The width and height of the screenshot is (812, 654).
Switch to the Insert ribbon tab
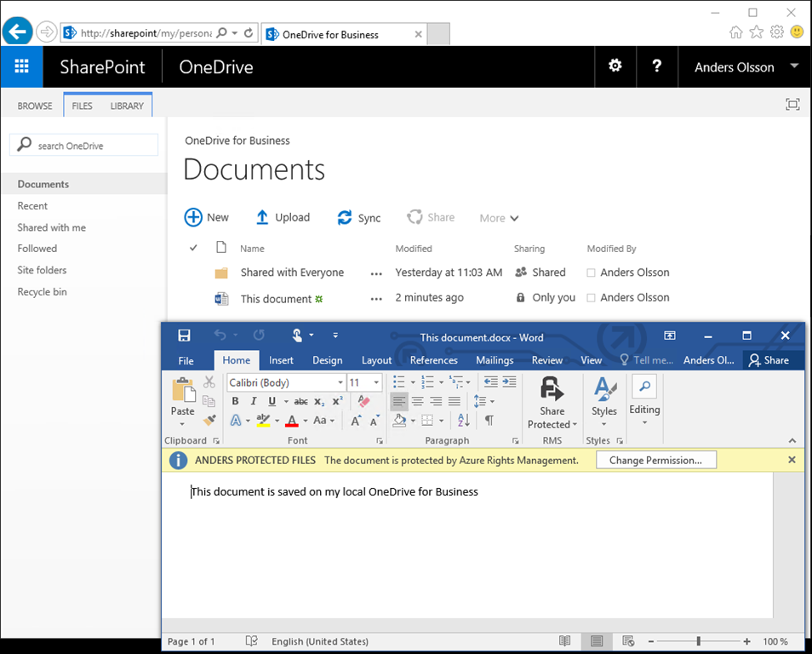(281, 360)
